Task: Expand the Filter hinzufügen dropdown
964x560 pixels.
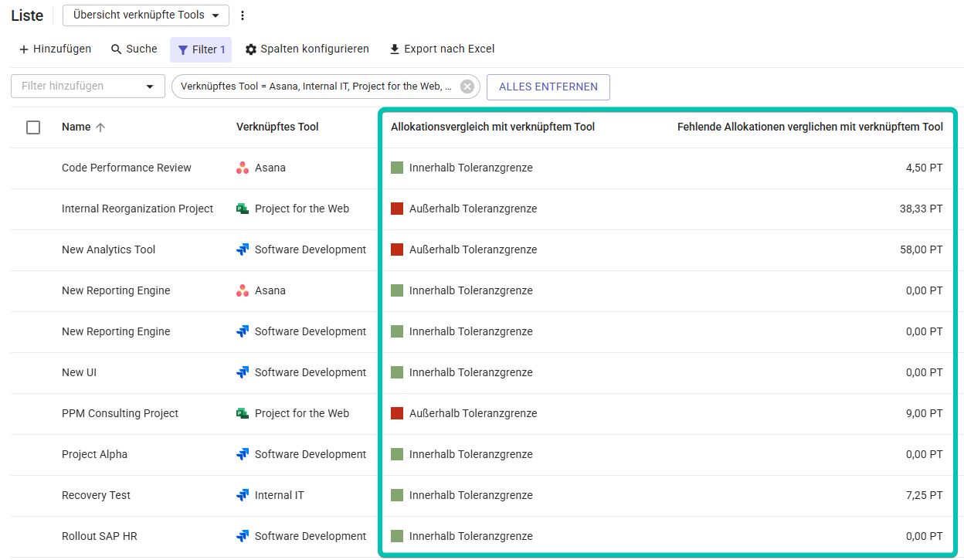Action: point(88,87)
